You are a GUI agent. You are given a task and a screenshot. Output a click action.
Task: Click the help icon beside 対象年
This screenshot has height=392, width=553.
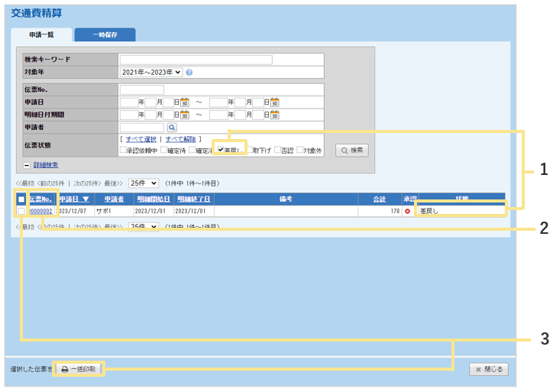189,73
